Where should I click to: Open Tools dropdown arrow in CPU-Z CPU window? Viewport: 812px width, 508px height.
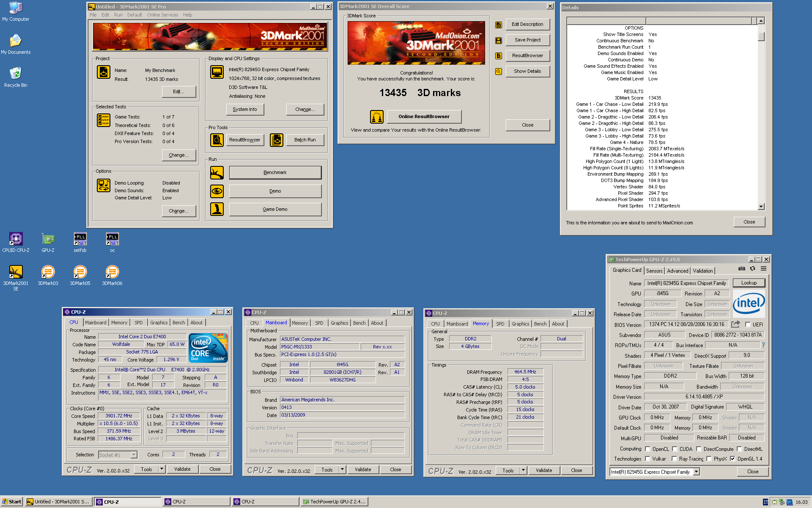point(162,469)
